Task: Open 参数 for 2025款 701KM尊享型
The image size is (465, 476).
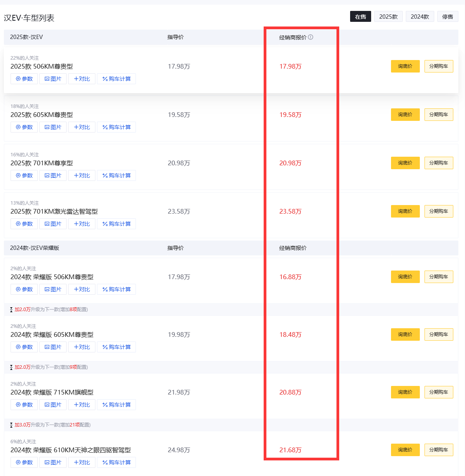Action: [24, 175]
